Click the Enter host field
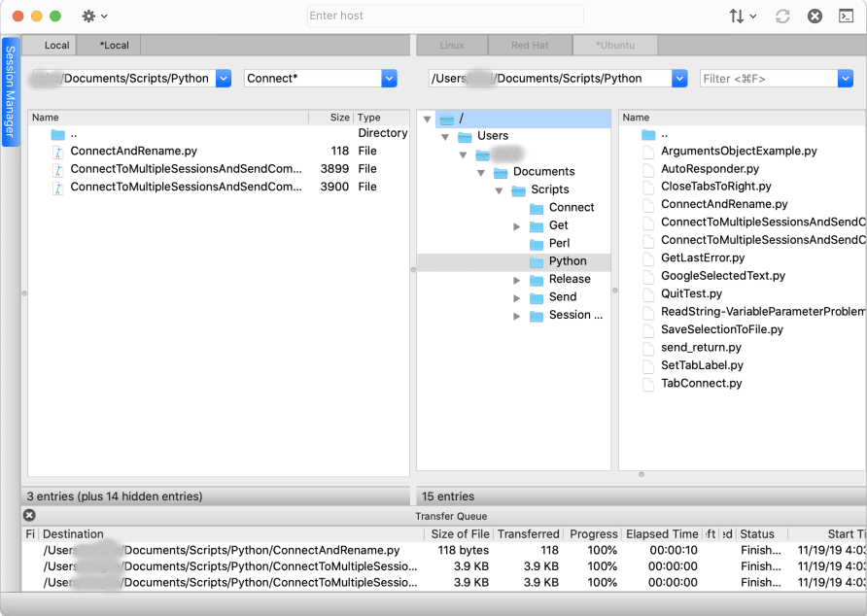 click(445, 17)
